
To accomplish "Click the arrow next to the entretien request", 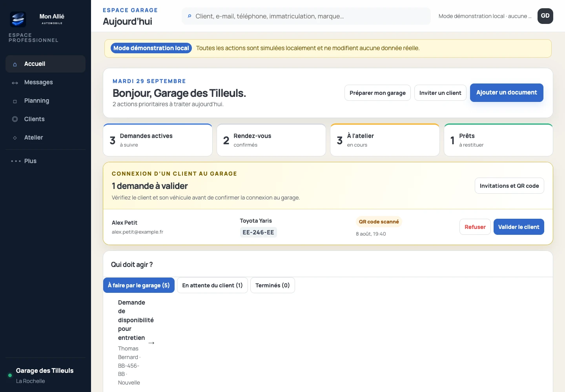I will 151,343.
